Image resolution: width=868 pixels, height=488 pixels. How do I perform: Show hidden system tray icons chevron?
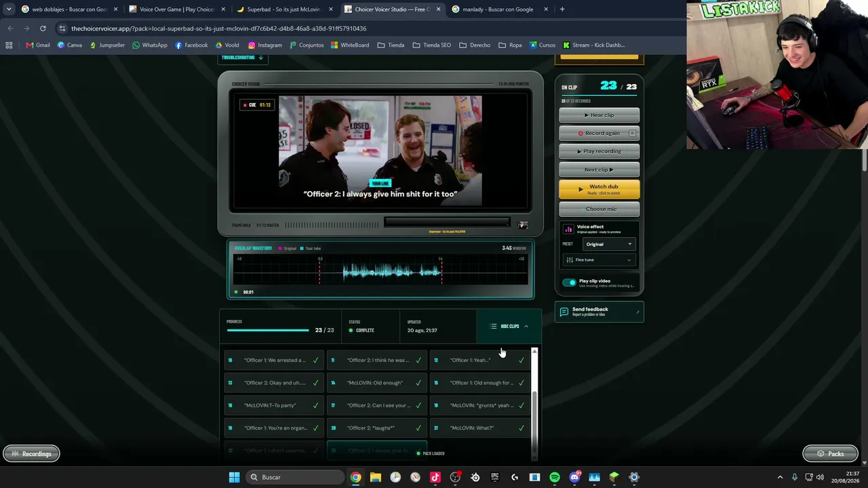780,477
